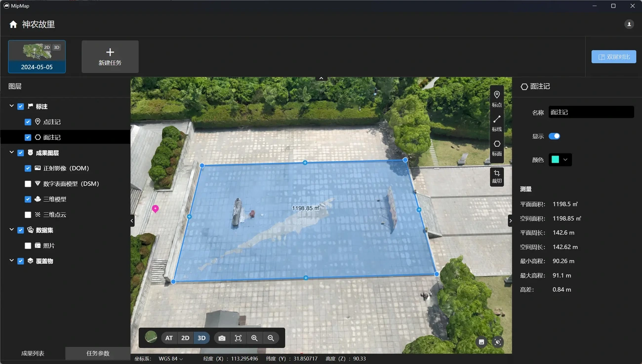The height and width of the screenshot is (364, 642).
Task: Take a screenshot with the camera icon
Action: 222,338
